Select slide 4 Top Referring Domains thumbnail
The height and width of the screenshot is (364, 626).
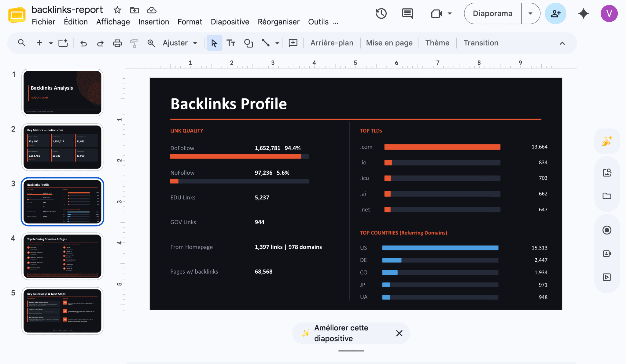coord(62,256)
